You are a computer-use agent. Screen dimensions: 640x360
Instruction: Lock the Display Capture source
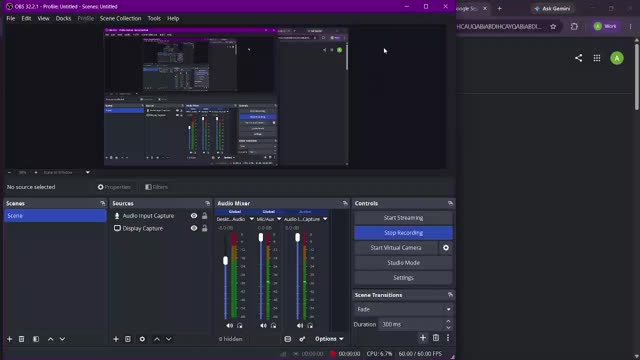[x=204, y=229]
